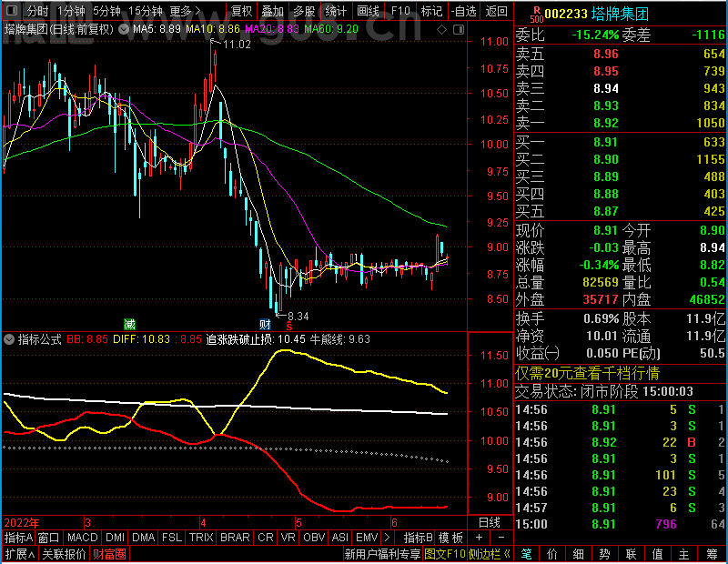728x564 pixels.
Task: Click the R 500 badge beside stock code
Action: tap(536, 14)
